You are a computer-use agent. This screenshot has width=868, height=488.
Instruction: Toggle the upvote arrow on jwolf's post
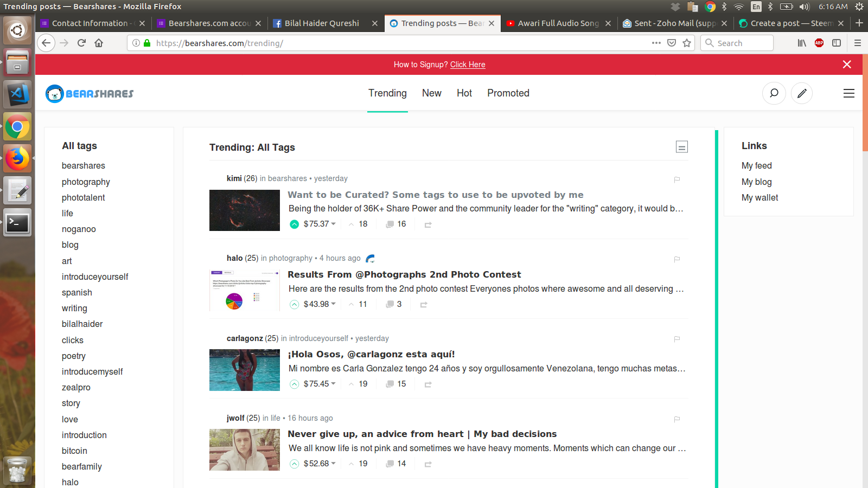293,464
